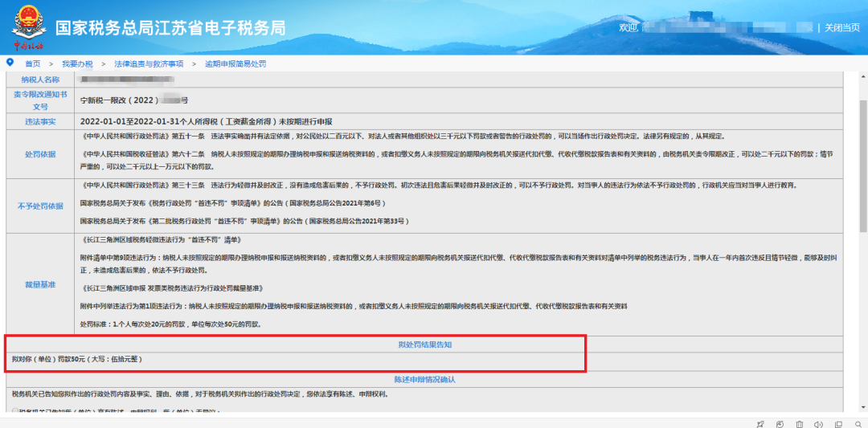
Task: Click the vertical scrollbar thumb
Action: (x=863, y=166)
